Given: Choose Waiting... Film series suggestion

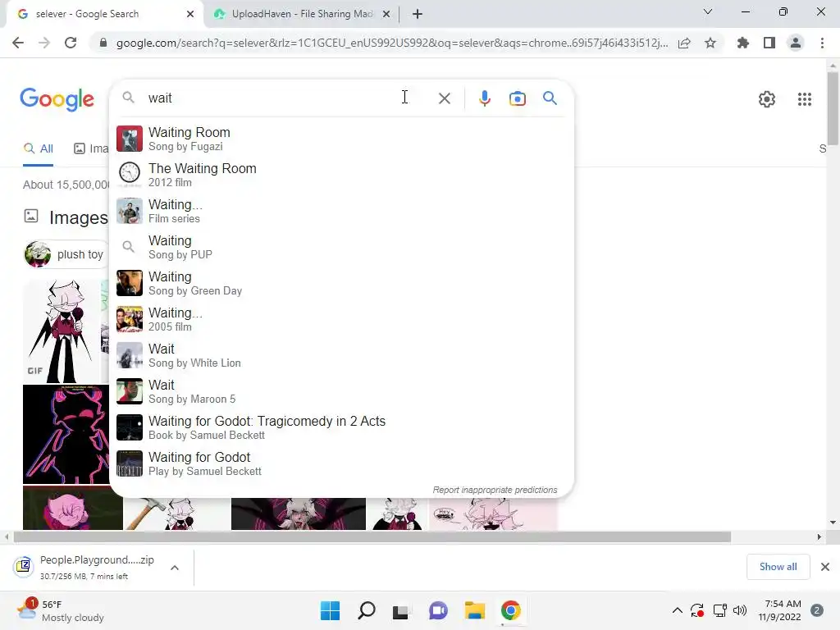Looking at the screenshot, I should pos(341,211).
